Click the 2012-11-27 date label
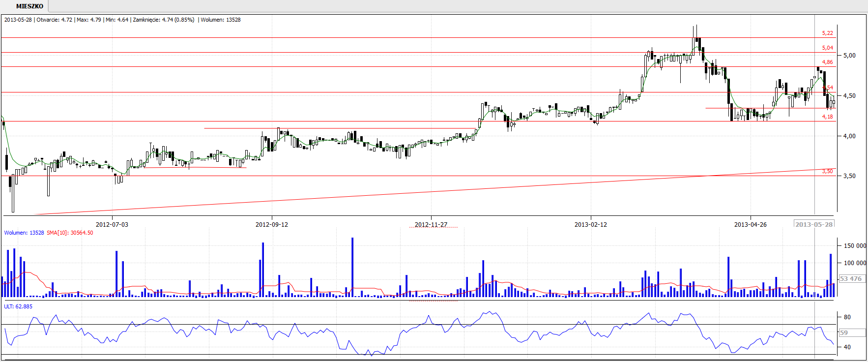The image size is (868, 362). click(x=431, y=225)
